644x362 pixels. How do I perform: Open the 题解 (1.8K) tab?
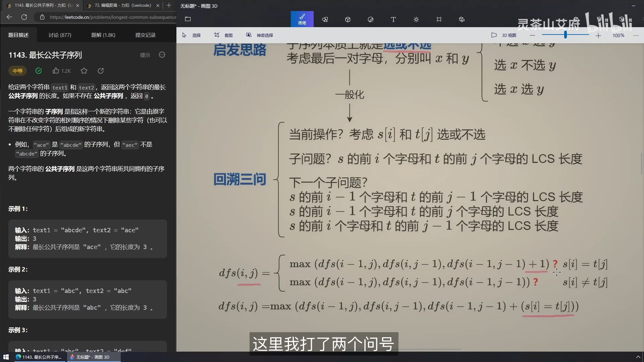[x=103, y=35]
